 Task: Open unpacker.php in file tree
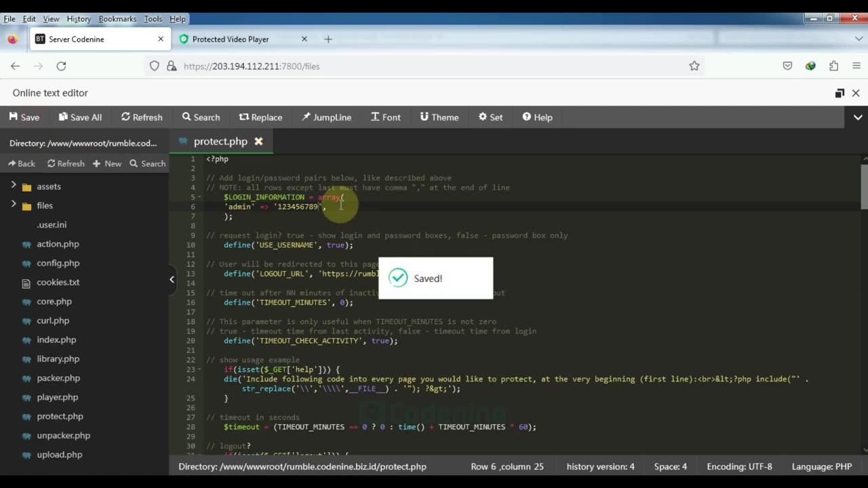(x=63, y=435)
